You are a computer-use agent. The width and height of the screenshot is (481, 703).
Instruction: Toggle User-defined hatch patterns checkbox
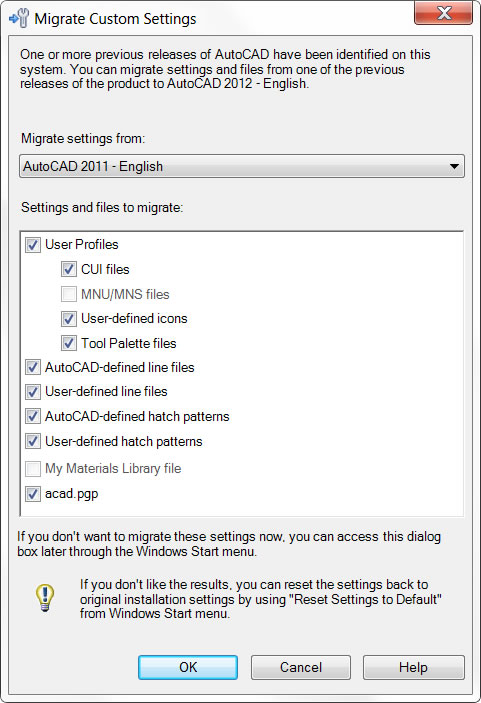[33, 442]
